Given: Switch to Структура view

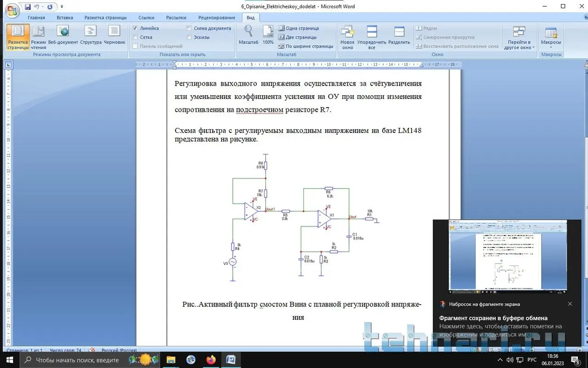Looking at the screenshot, I should pyautogui.click(x=90, y=37).
